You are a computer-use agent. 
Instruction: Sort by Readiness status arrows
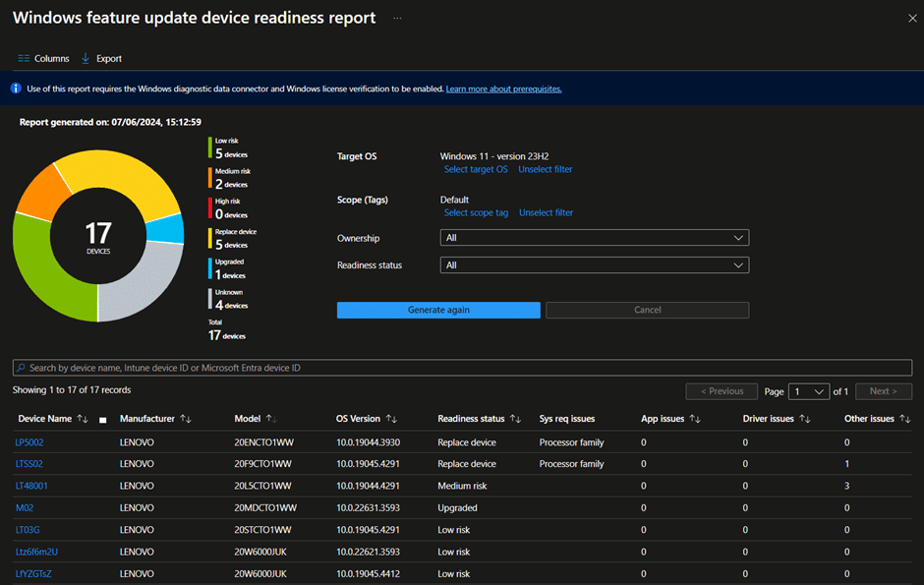point(516,419)
